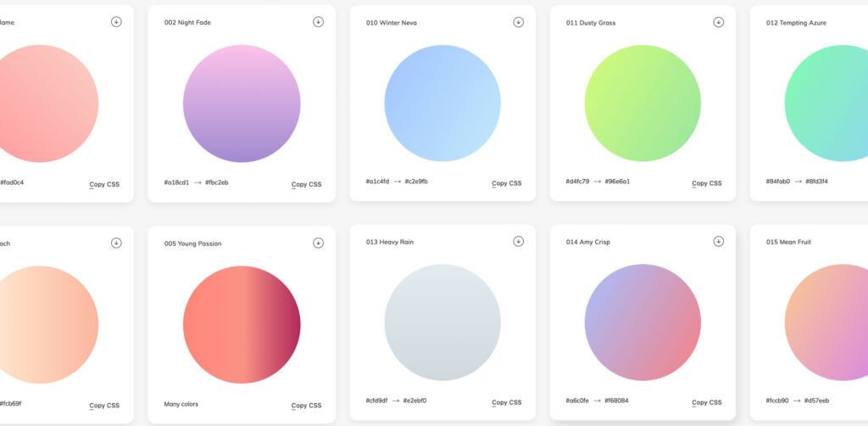Download the Amy Crisp gradient image

(x=719, y=241)
